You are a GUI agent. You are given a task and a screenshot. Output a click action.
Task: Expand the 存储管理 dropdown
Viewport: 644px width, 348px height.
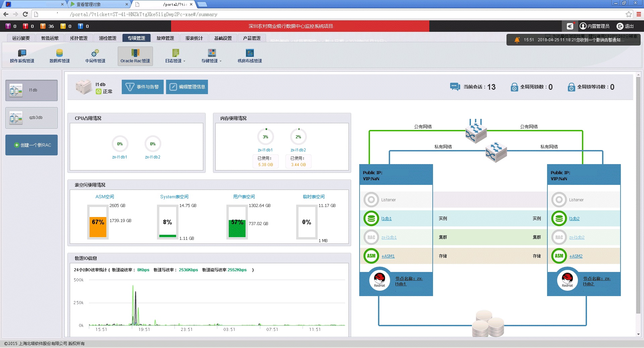211,61
